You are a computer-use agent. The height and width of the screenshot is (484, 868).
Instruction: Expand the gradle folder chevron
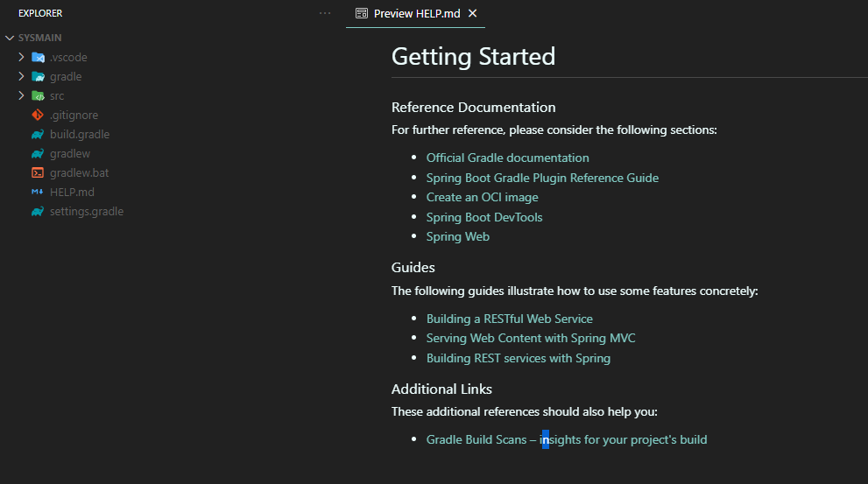21,76
